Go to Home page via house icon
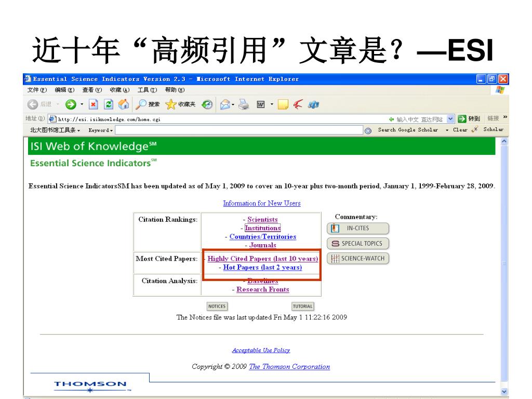The width and height of the screenshot is (532, 399). [124, 104]
